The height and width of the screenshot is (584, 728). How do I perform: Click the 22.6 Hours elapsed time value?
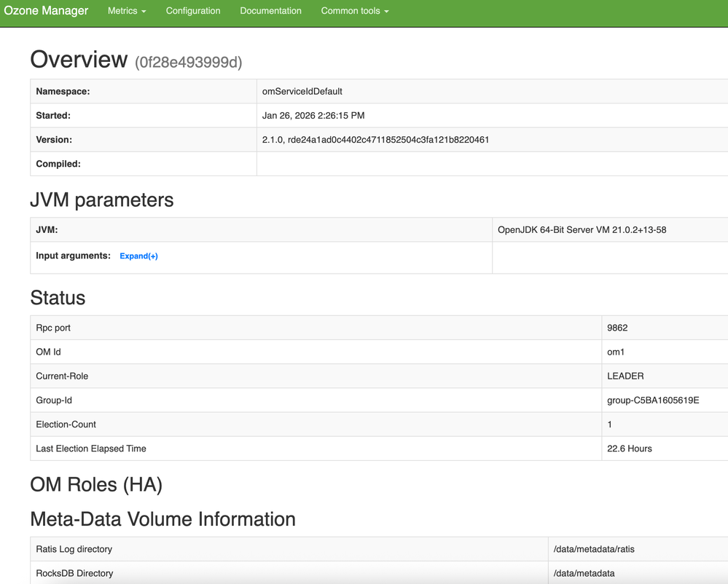click(630, 449)
